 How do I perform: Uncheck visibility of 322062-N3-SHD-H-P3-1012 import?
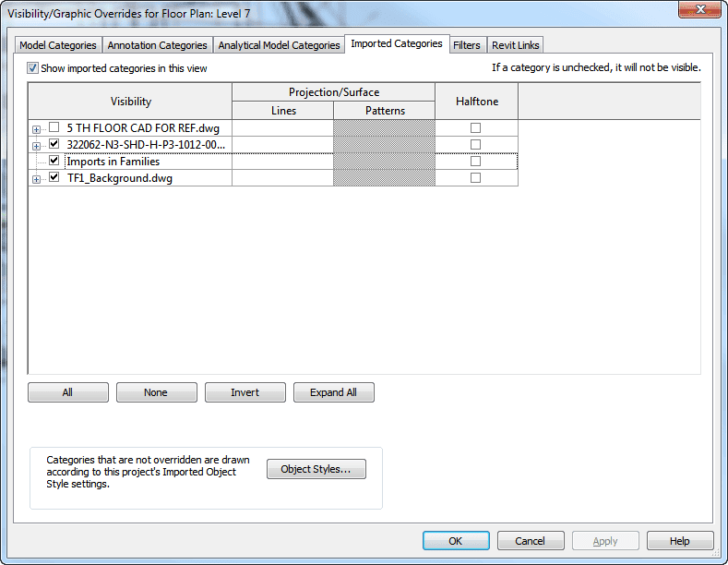point(54,144)
